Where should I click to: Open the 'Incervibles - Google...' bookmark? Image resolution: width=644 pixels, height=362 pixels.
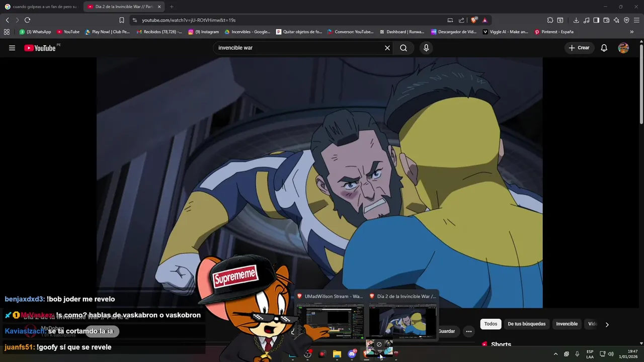point(247,32)
